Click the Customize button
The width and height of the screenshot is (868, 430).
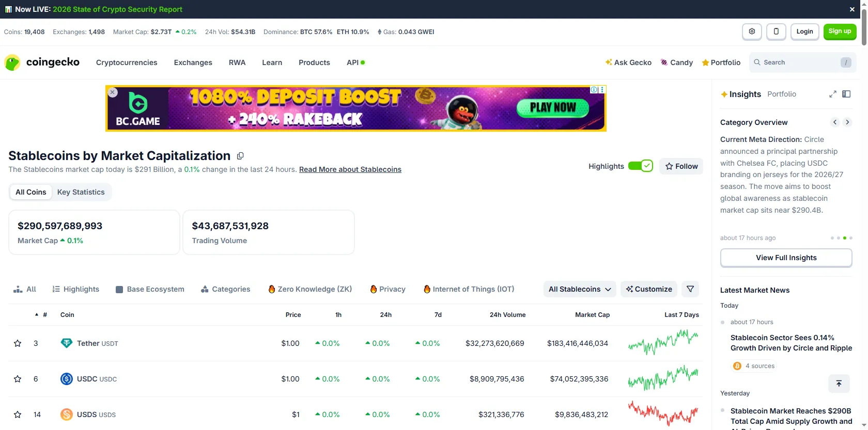[649, 289]
